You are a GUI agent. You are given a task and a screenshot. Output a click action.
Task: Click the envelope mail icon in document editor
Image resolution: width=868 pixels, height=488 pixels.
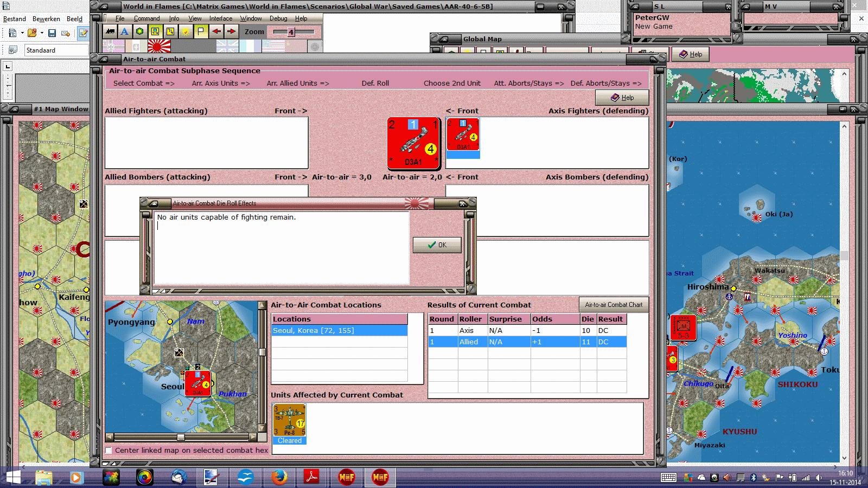tap(66, 33)
